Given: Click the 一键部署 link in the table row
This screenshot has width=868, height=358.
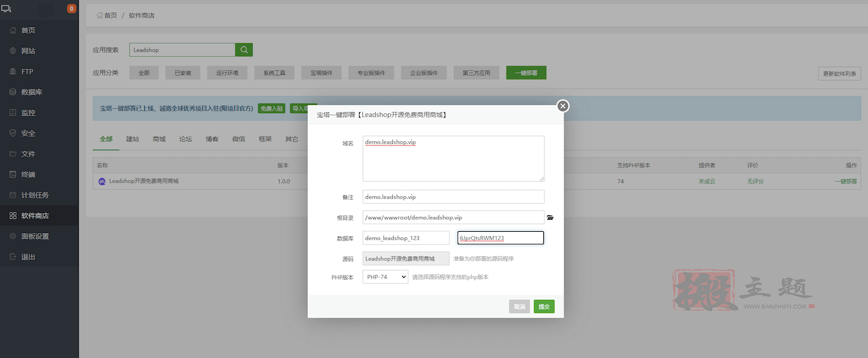Looking at the screenshot, I should 846,181.
